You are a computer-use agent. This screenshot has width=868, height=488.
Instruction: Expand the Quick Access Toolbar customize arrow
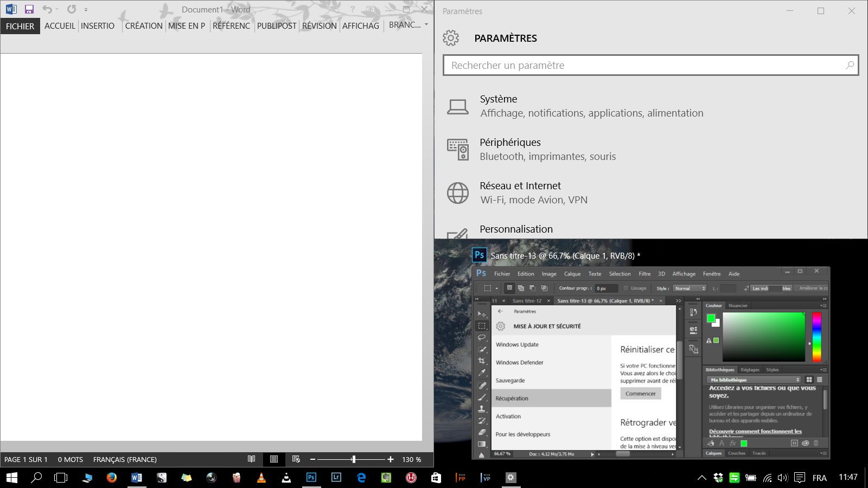click(x=86, y=10)
